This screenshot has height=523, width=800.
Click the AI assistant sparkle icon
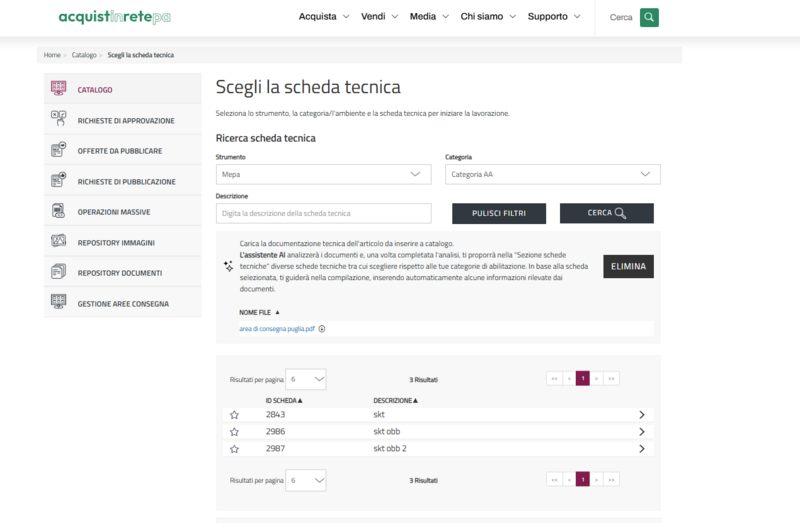coord(229,266)
